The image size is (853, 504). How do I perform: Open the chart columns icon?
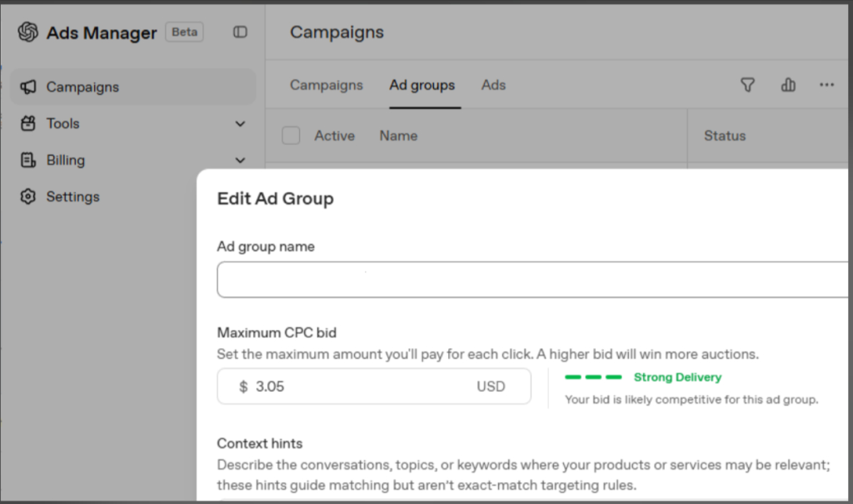tap(788, 85)
